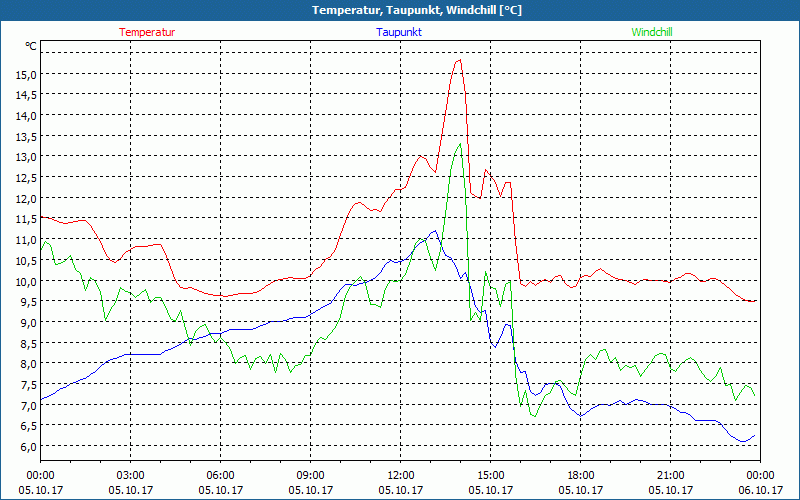
Task: Click the 13,0 y-axis value
Action: [26, 157]
